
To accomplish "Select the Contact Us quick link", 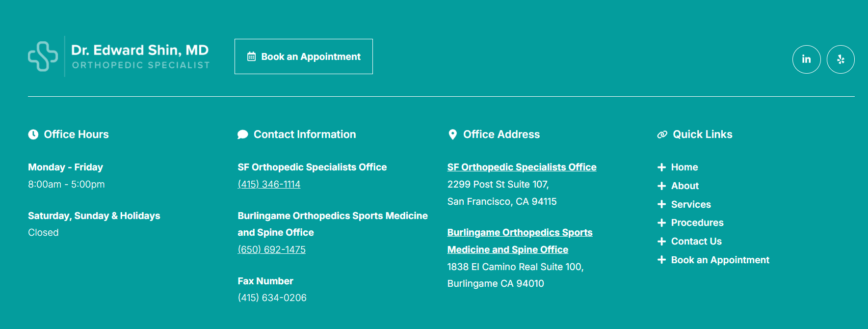I will [696, 241].
